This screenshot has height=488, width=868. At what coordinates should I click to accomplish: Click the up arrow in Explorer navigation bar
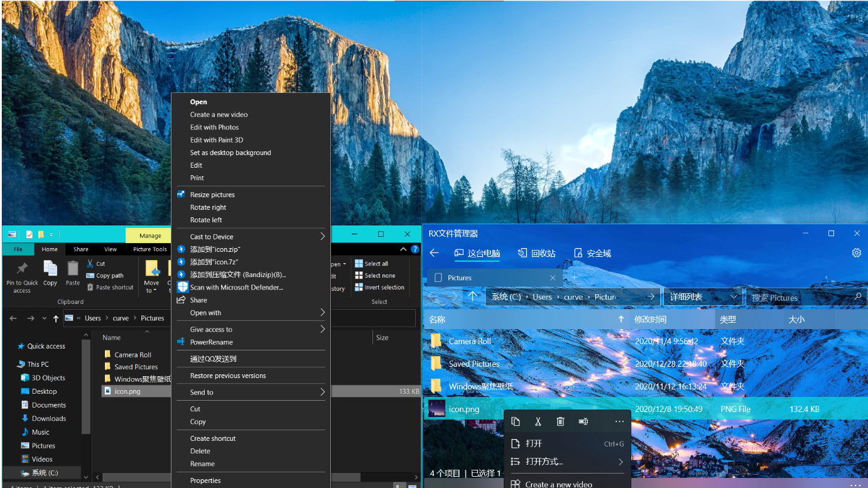56,318
